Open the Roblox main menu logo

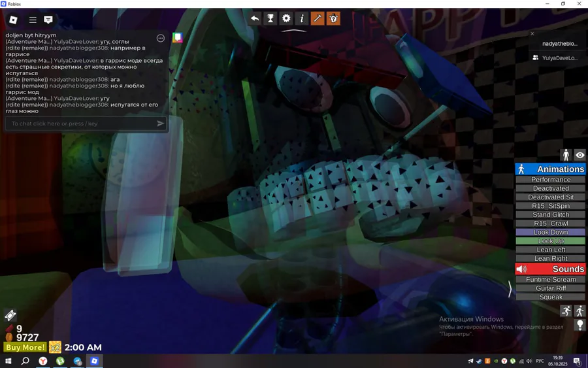pyautogui.click(x=13, y=20)
